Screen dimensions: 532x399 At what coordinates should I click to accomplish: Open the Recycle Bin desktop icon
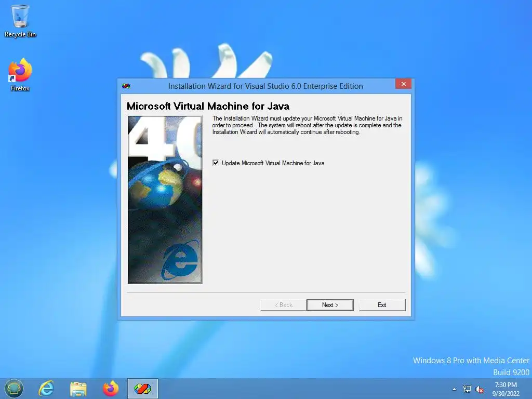(x=20, y=20)
